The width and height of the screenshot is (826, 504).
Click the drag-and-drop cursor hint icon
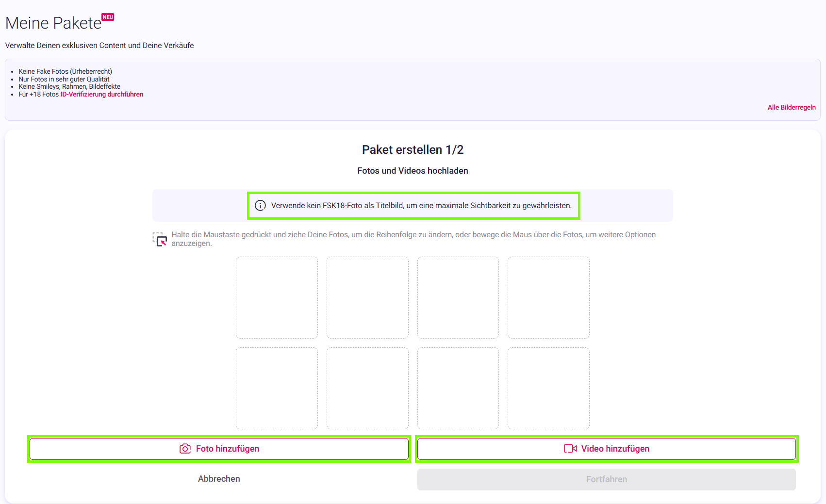pyautogui.click(x=160, y=239)
